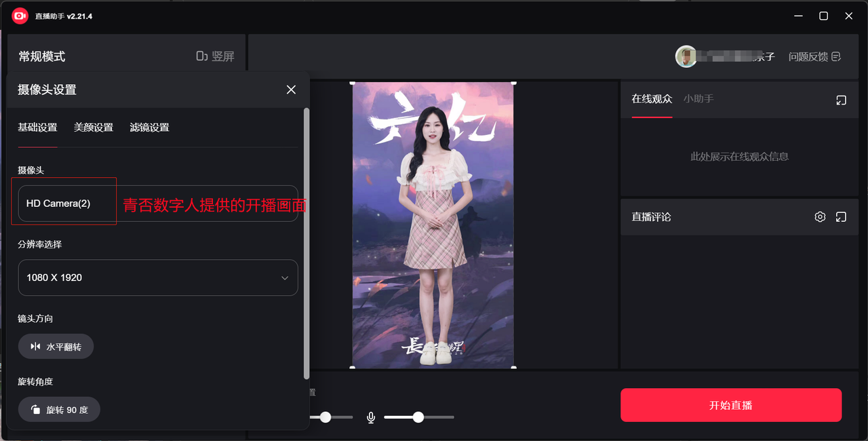The height and width of the screenshot is (441, 868).
Task: Open the HD Camera(2) camera dropdown
Action: coord(158,204)
